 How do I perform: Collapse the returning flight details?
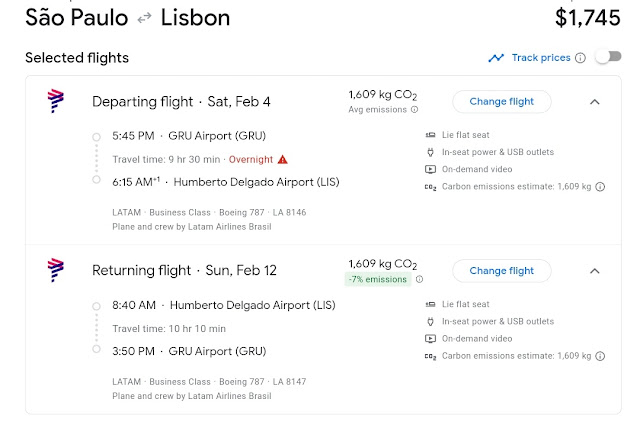tap(594, 270)
